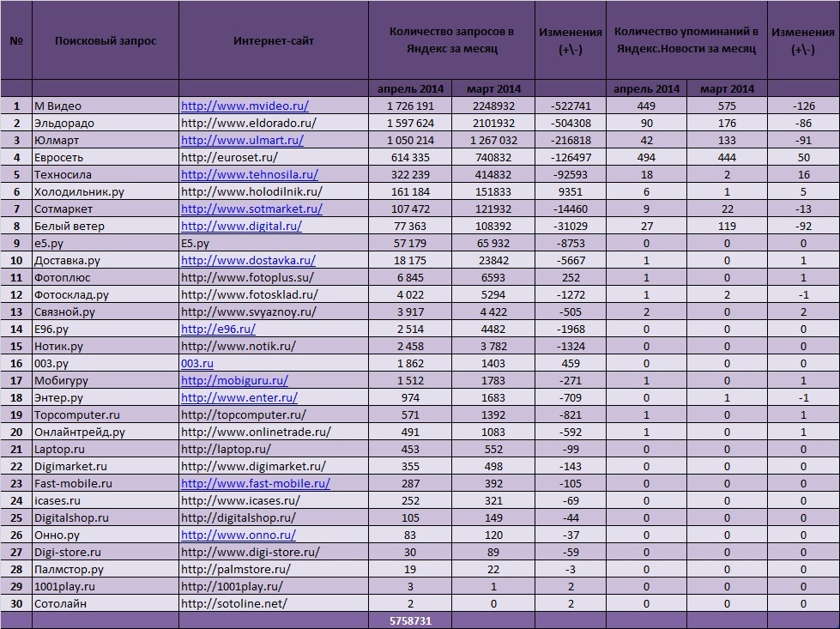Select the cell http://sotoline.net/
Screen dimensions: 840x629
(274, 603)
